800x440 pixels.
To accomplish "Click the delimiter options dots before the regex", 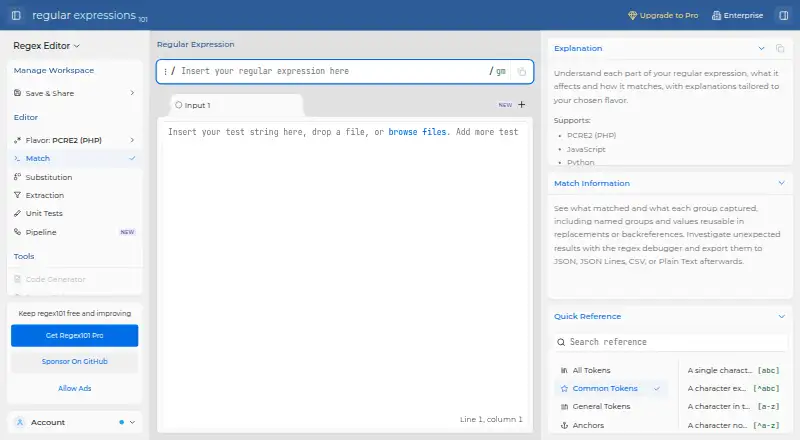I will point(165,71).
